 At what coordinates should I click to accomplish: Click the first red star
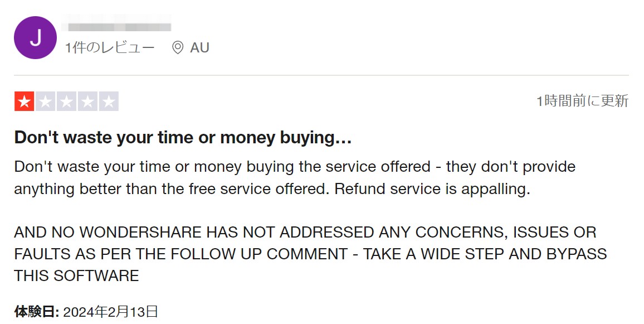click(x=24, y=101)
